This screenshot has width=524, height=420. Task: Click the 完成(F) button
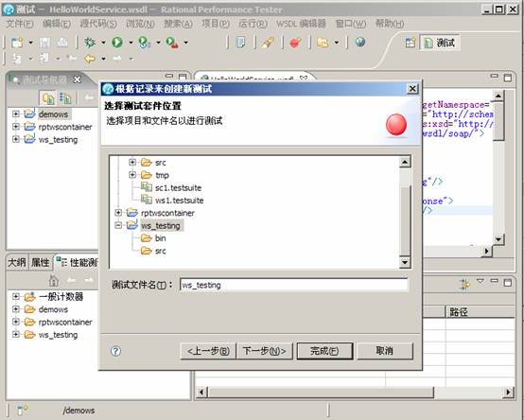click(x=324, y=351)
